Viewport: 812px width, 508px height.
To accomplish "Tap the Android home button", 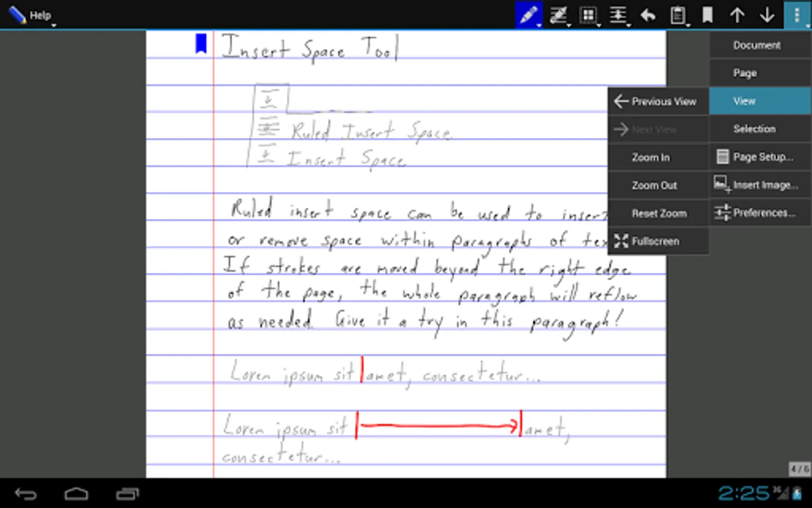I will click(x=76, y=494).
